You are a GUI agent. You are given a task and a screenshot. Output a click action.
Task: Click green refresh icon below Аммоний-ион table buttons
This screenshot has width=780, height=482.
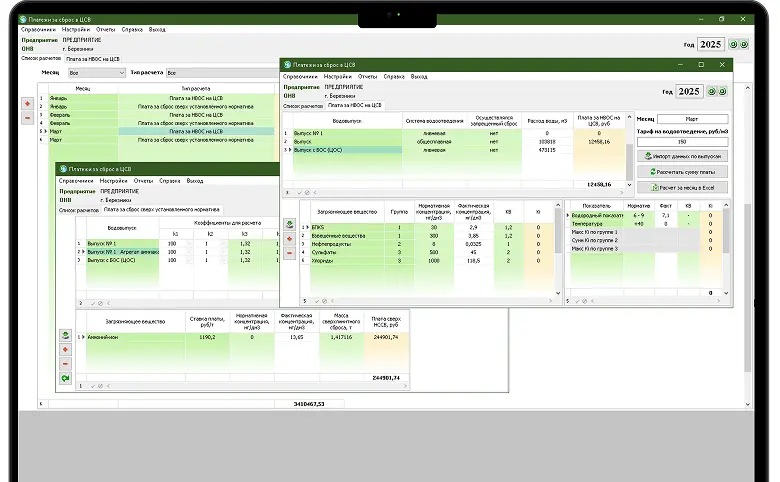coord(66,378)
